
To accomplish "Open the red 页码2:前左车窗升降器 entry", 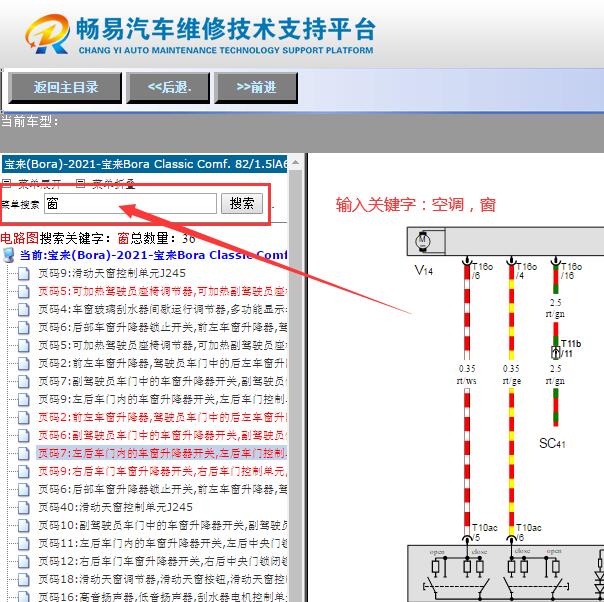I will tap(163, 417).
